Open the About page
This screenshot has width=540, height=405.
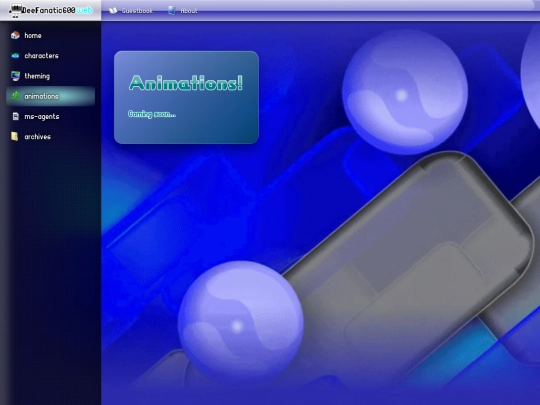[189, 11]
